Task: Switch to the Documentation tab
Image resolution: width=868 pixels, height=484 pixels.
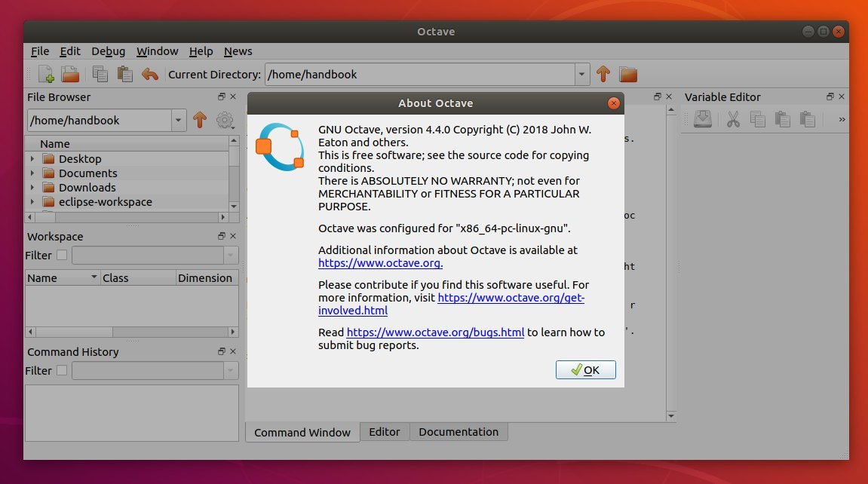Action: point(459,432)
